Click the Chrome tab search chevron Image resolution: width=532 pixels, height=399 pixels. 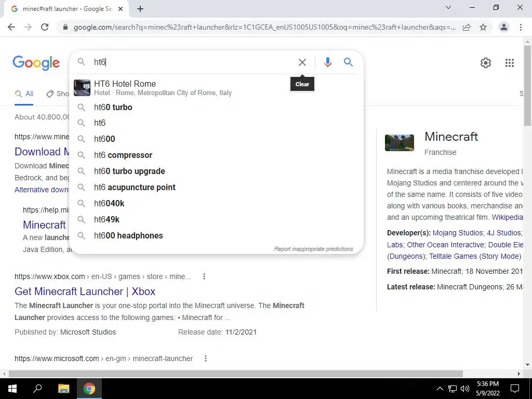click(x=448, y=7)
